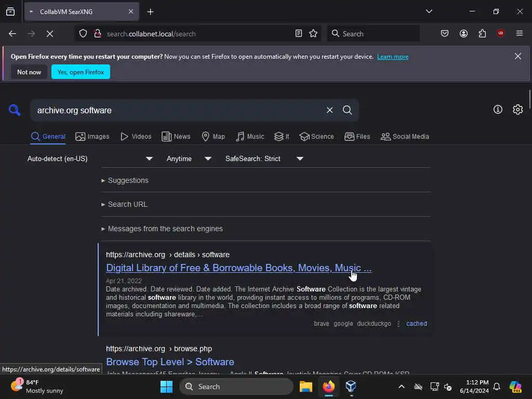Switch to the Files tab
The height and width of the screenshot is (399, 532).
tap(357, 137)
